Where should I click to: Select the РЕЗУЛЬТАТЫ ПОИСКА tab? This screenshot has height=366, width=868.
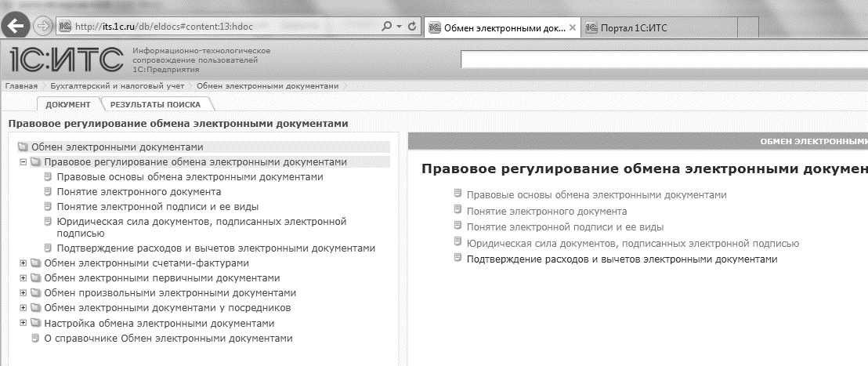155,104
